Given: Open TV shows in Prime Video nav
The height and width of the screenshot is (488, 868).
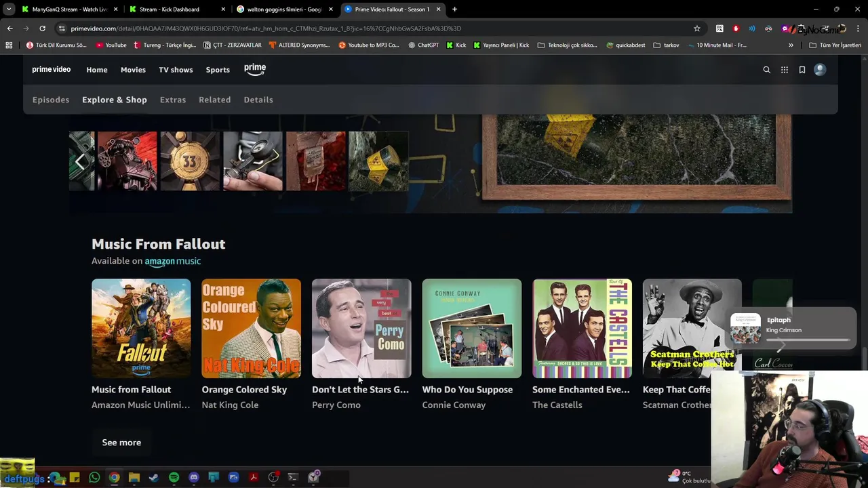Looking at the screenshot, I should [x=176, y=70].
